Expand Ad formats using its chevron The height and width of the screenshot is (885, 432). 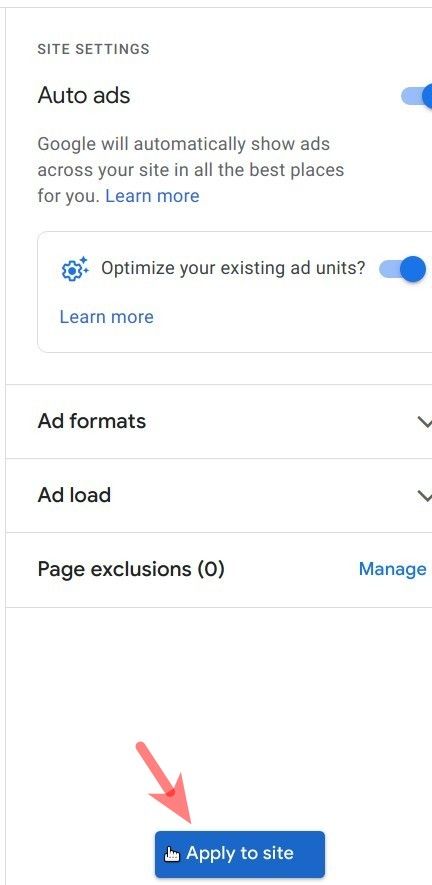click(x=424, y=422)
